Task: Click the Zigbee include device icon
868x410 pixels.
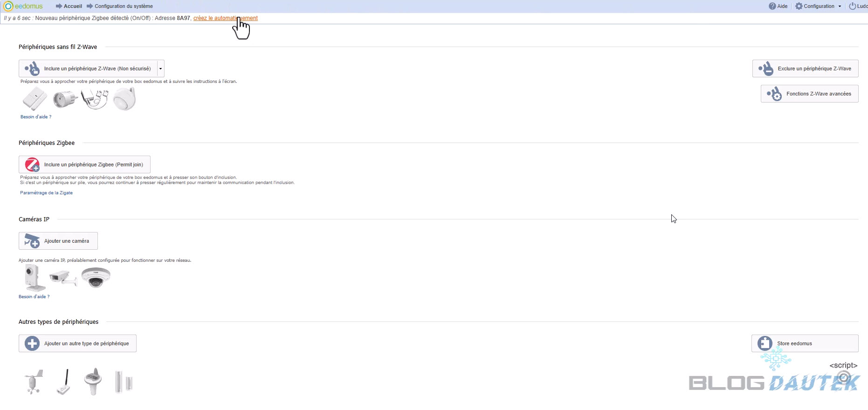Action: point(32,164)
